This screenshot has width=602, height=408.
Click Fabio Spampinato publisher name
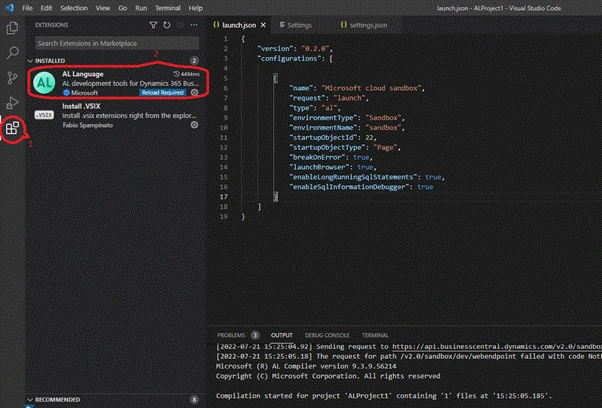pos(88,125)
